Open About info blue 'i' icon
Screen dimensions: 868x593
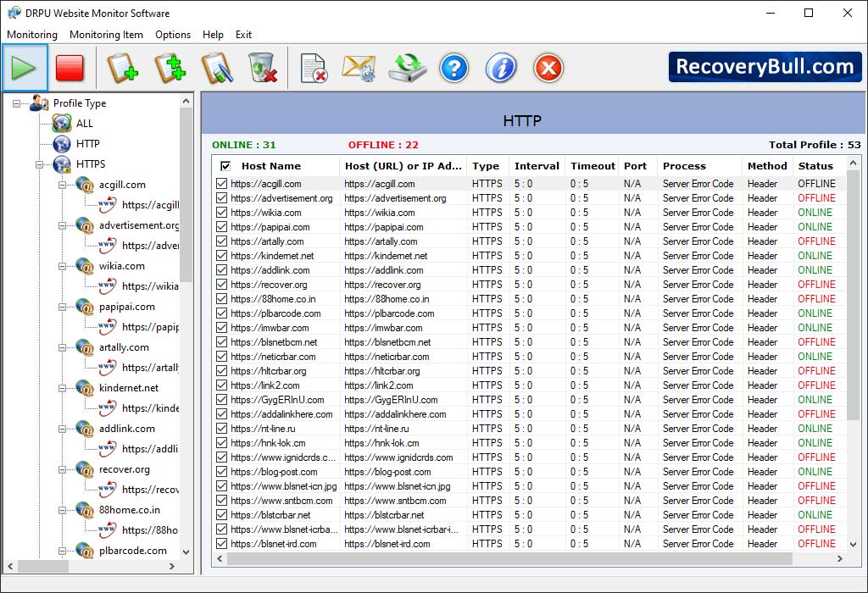click(500, 68)
